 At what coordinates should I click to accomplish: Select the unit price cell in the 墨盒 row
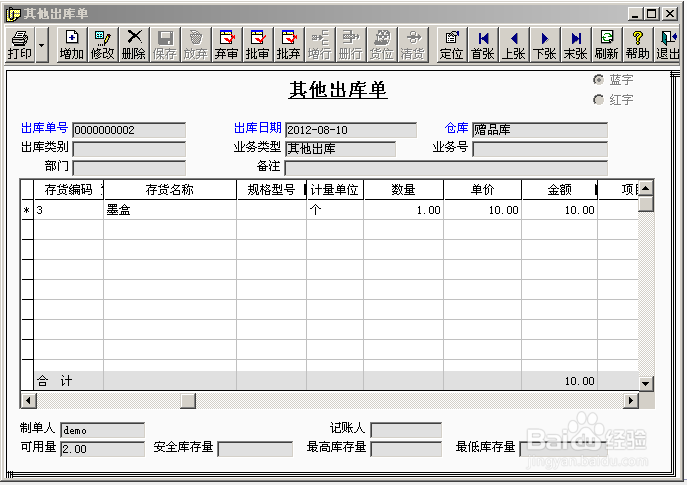pos(482,210)
